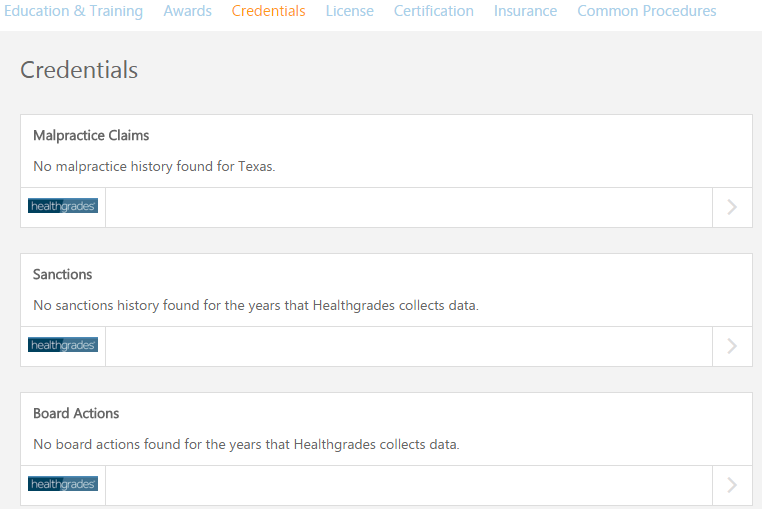Open the Common Procedures tab
This screenshot has height=509, width=762.
click(646, 11)
